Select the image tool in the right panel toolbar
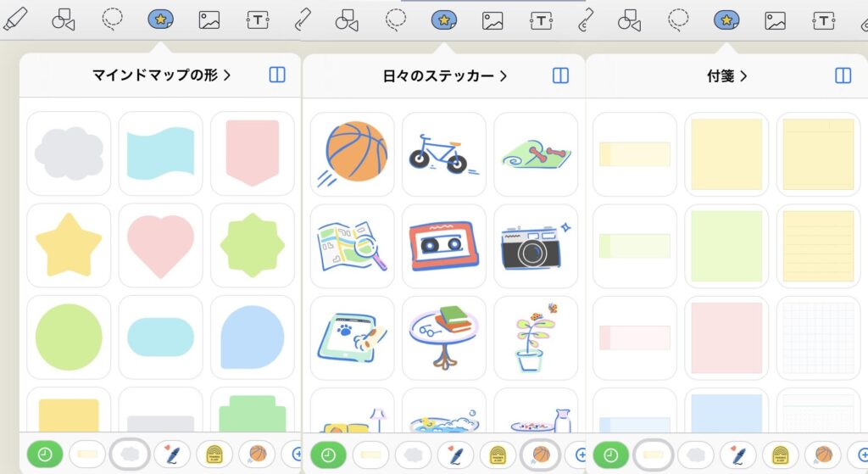Image resolution: width=868 pixels, height=474 pixels. click(x=775, y=21)
